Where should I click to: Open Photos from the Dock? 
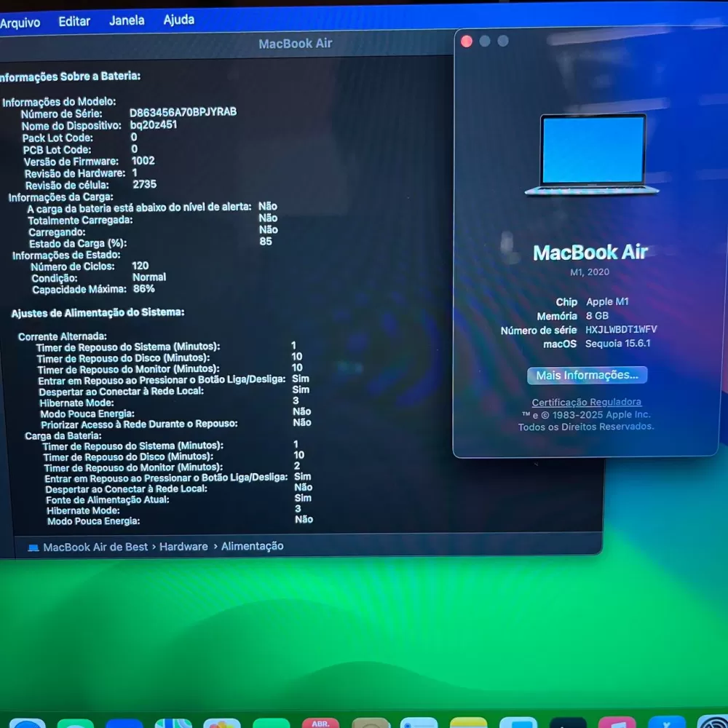221,724
